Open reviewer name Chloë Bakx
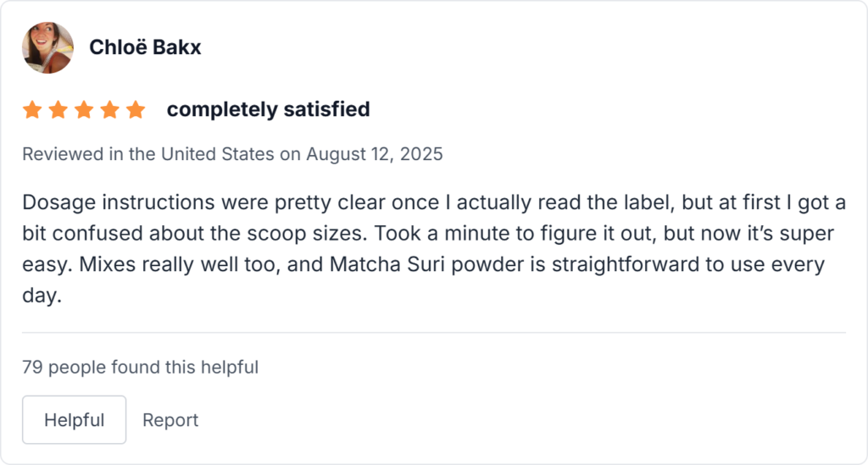Image resolution: width=868 pixels, height=465 pixels. click(x=145, y=47)
